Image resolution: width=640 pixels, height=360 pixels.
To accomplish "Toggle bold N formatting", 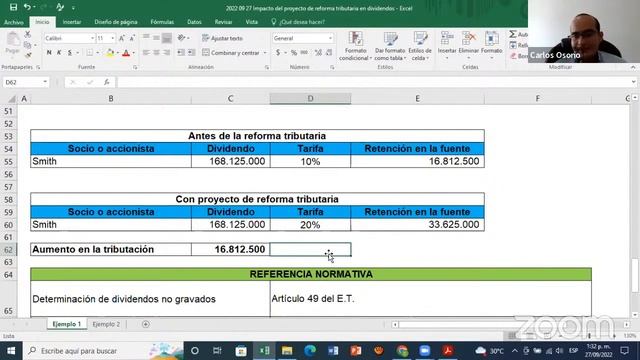I will [x=49, y=53].
